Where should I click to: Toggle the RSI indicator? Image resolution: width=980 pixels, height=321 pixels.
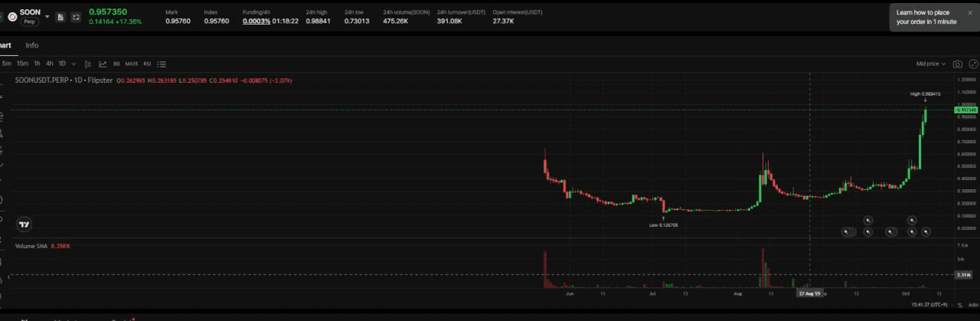click(147, 64)
